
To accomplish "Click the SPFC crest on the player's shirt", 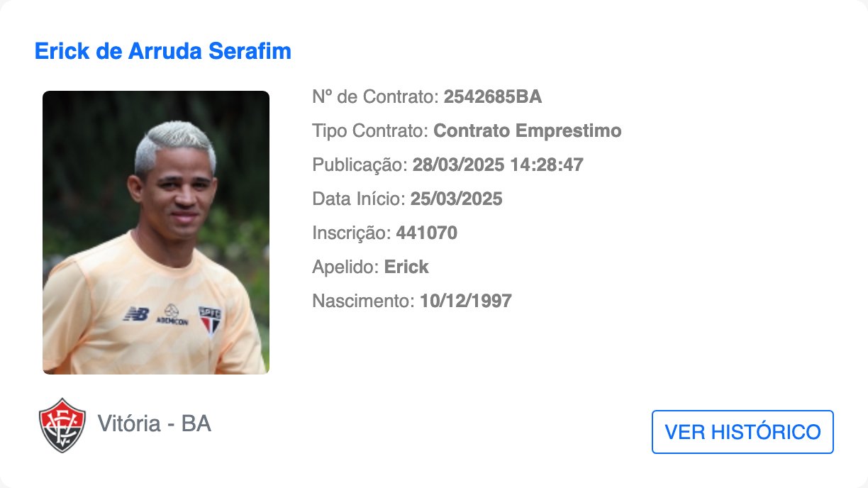I will (209, 320).
